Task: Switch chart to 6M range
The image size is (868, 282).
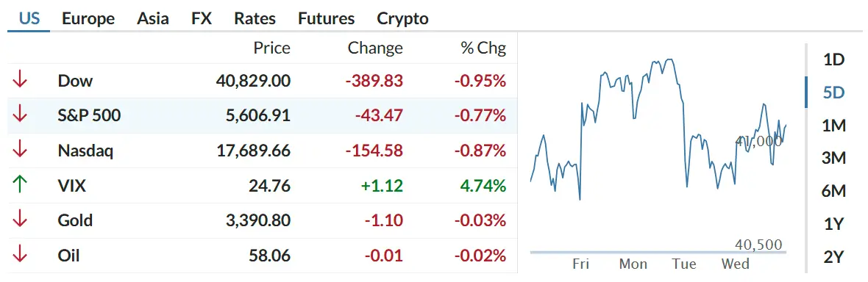Action: [x=833, y=192]
